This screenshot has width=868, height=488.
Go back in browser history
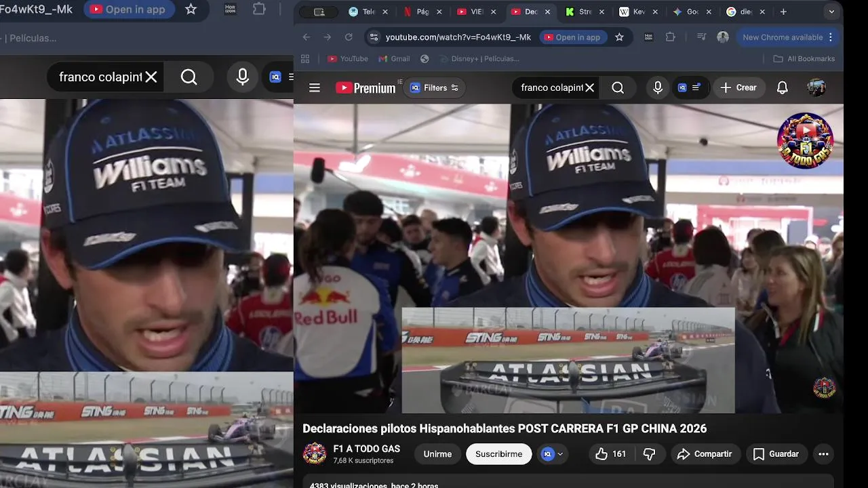(x=307, y=37)
